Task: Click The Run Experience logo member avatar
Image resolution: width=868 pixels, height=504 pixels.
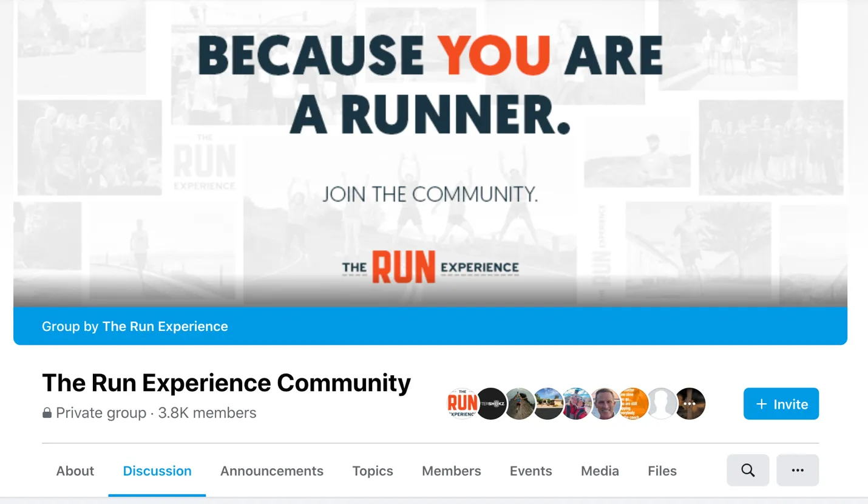Action: pos(463,404)
